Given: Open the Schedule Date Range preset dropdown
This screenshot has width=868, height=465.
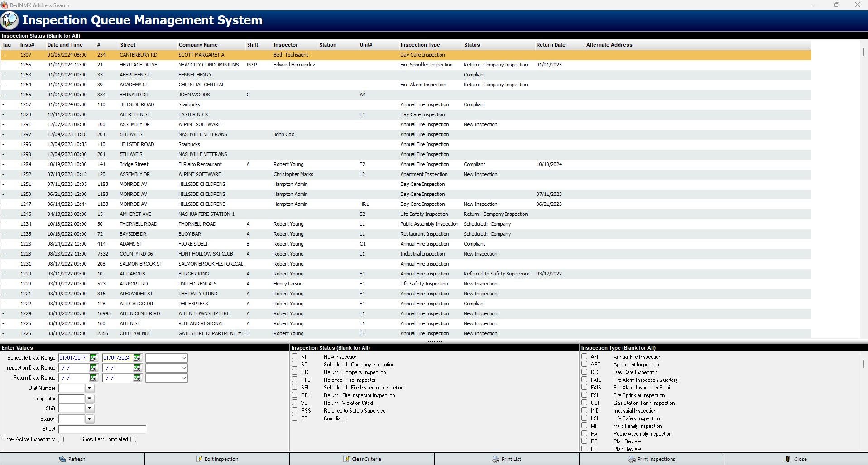Looking at the screenshot, I should [x=166, y=358].
